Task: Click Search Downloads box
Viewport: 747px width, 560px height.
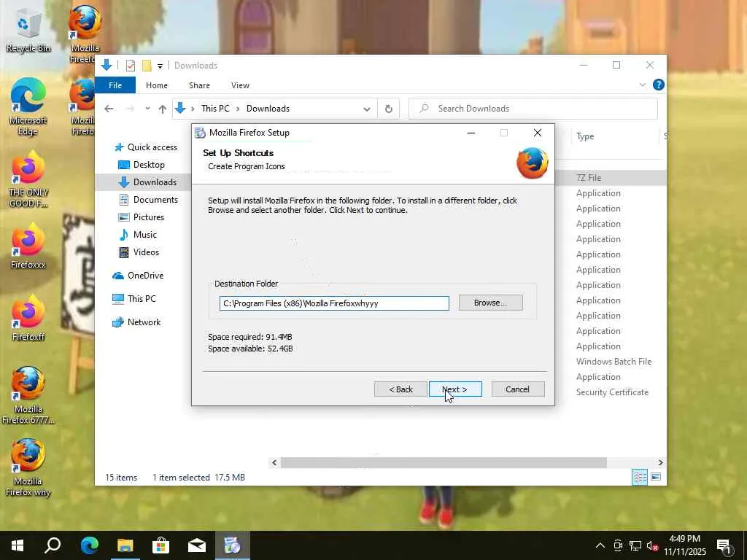Action: pyautogui.click(x=533, y=109)
